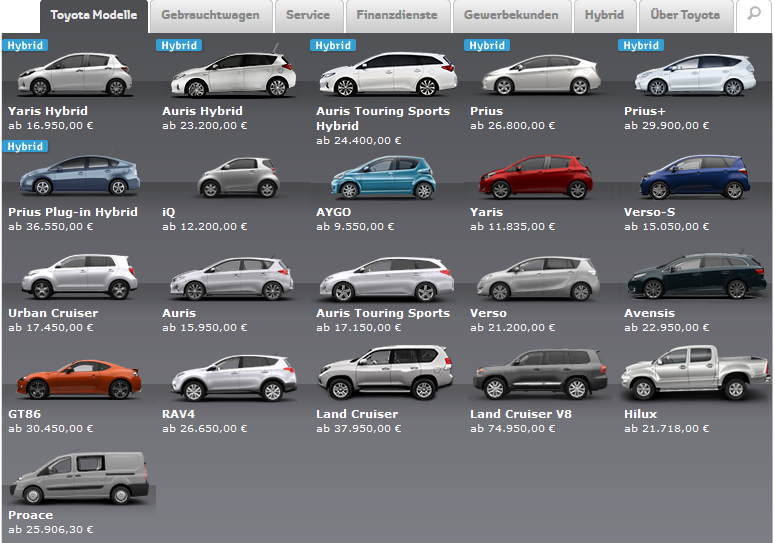Select the grey iQ car image
Image resolution: width=775 pixels, height=543 pixels.
pos(239,177)
